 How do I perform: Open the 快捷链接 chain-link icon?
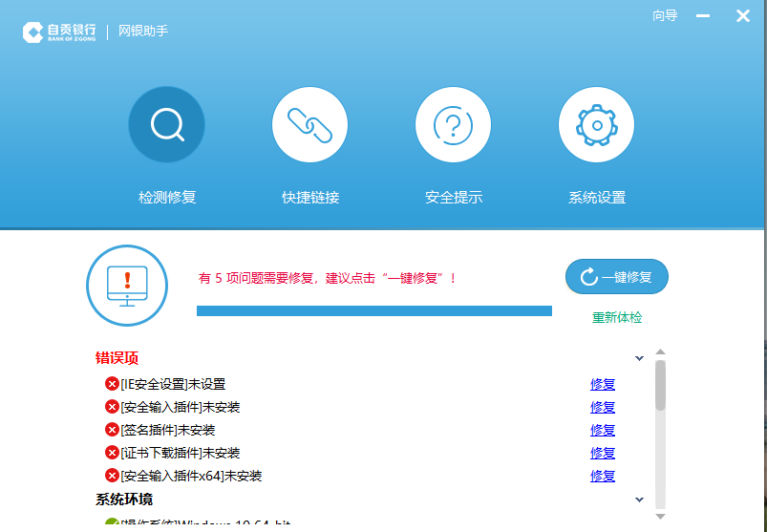(309, 124)
